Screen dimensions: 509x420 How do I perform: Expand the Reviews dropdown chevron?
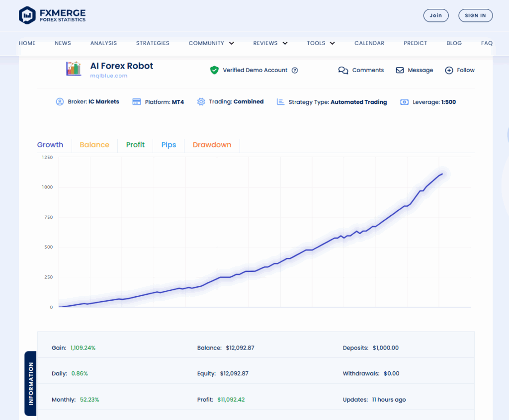(x=285, y=43)
